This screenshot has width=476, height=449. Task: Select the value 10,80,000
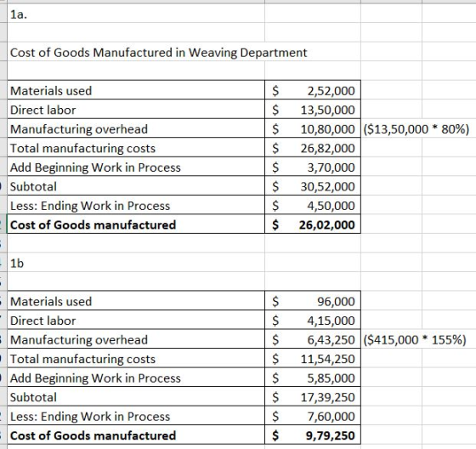[x=327, y=129]
